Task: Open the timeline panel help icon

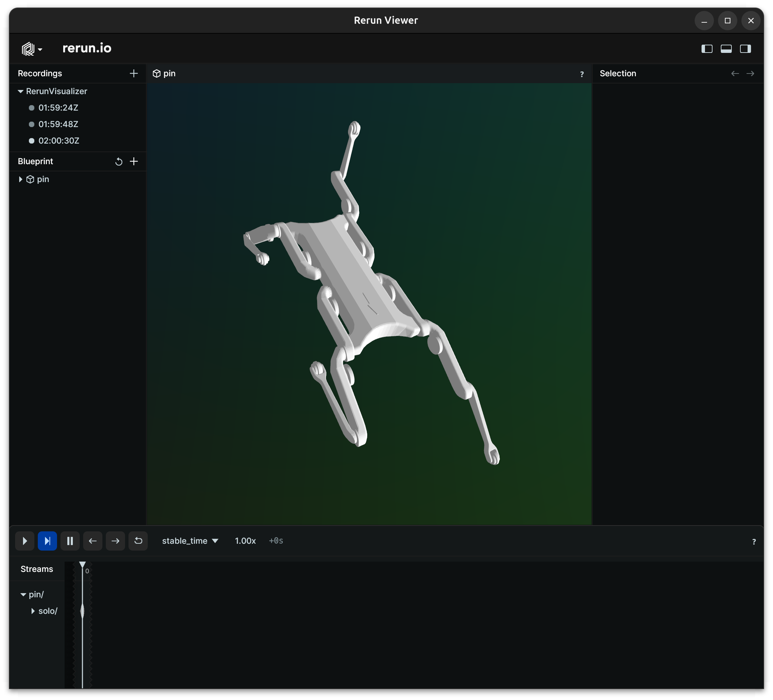Action: point(754,541)
